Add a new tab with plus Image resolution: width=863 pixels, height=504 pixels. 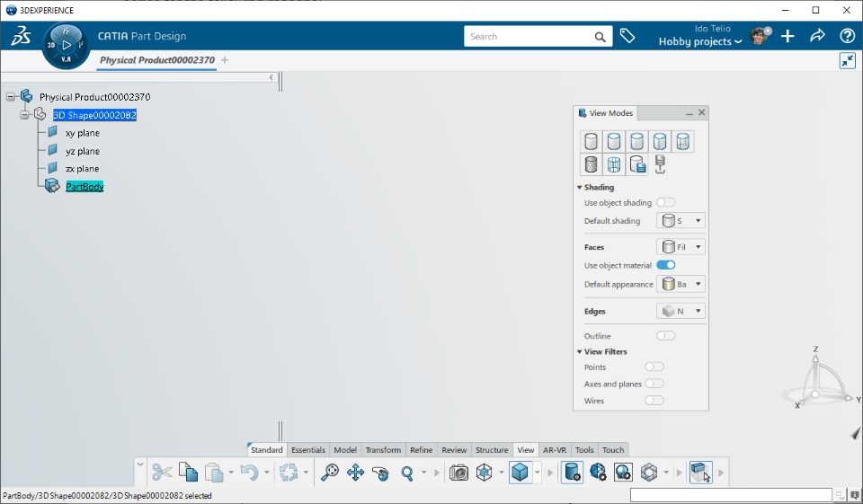[225, 60]
